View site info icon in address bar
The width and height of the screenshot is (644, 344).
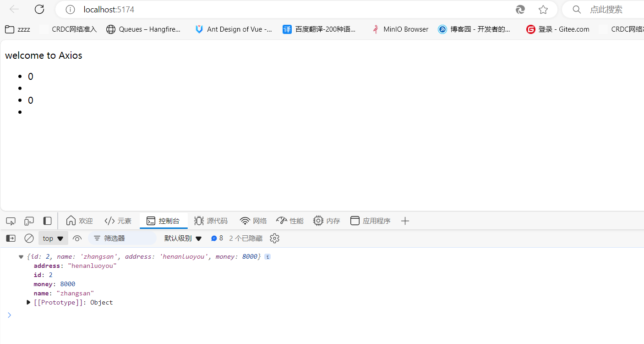70,10
